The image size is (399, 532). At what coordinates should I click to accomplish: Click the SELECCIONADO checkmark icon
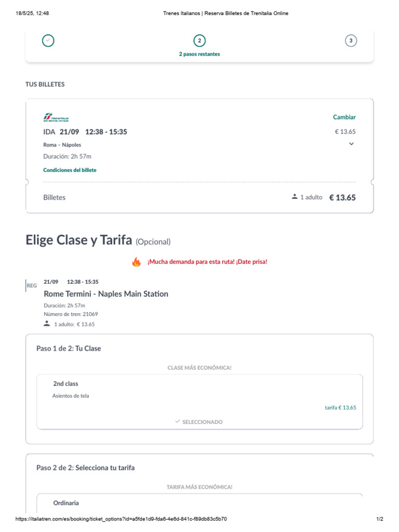[178, 422]
